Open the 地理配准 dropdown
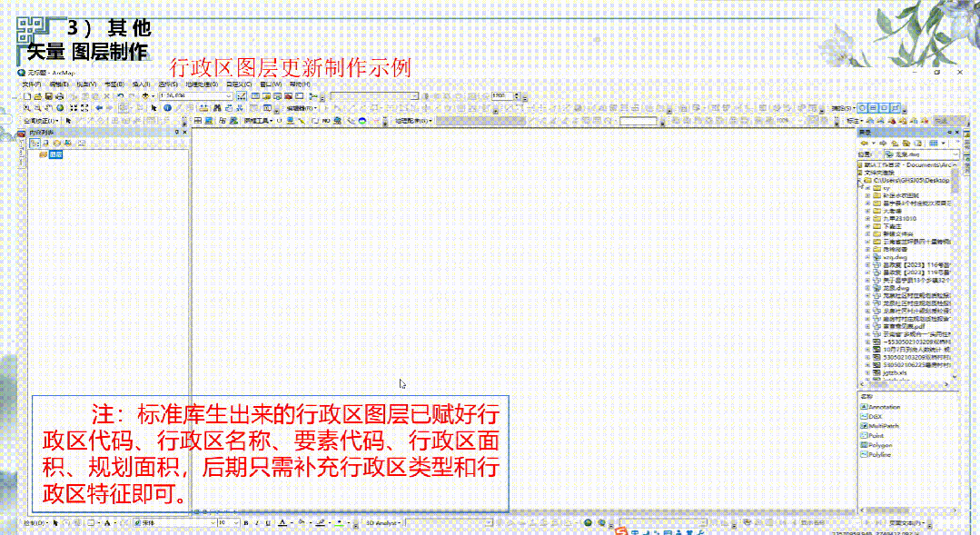This screenshot has width=980, height=535. coord(412,121)
